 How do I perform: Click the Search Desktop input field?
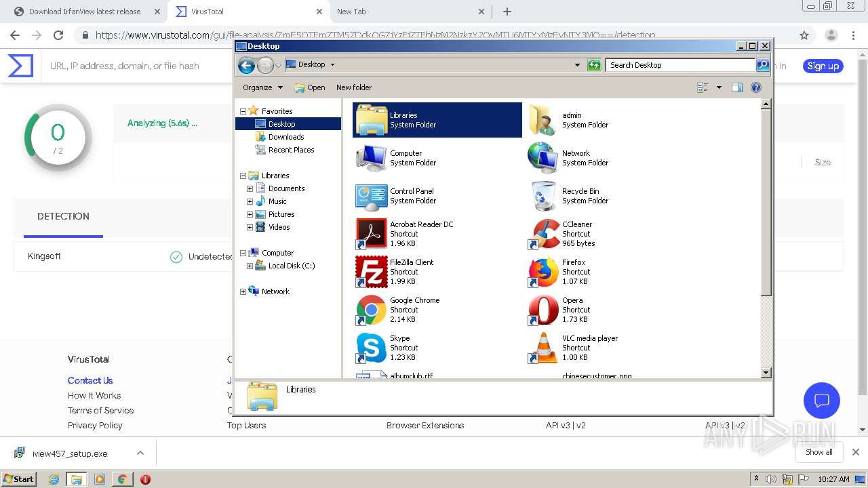[x=680, y=65]
